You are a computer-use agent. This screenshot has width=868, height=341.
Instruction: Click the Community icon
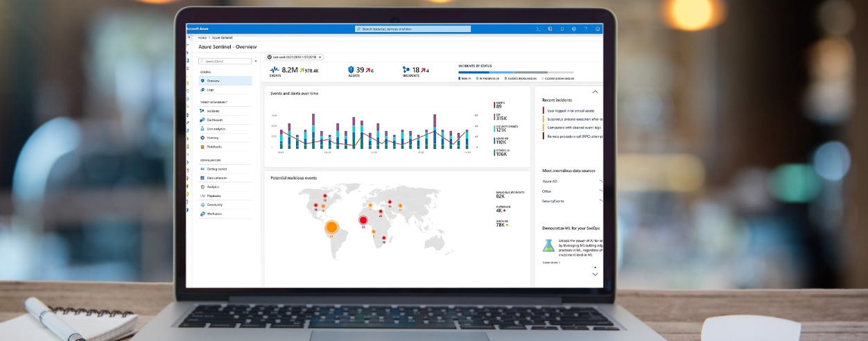tap(202, 205)
